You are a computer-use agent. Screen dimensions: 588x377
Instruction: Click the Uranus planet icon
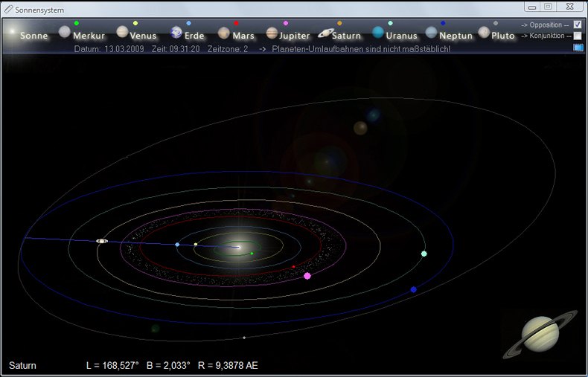[379, 33]
